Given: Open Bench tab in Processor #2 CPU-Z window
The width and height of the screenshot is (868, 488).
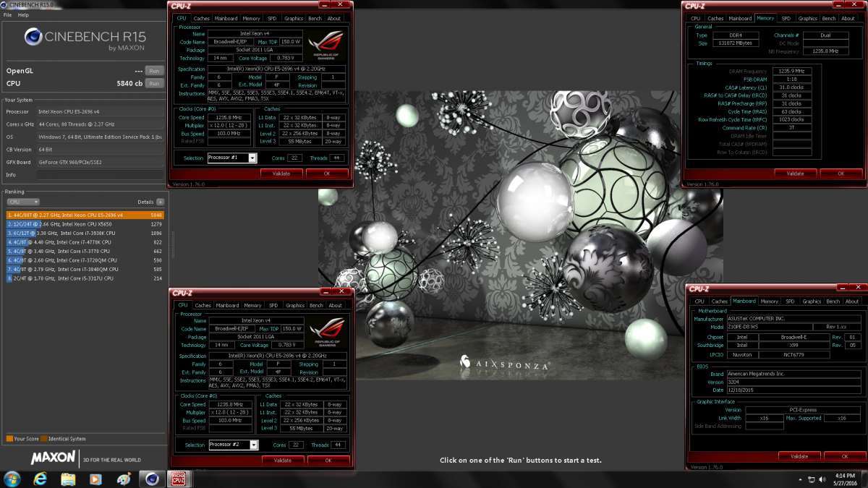Looking at the screenshot, I should point(316,305).
